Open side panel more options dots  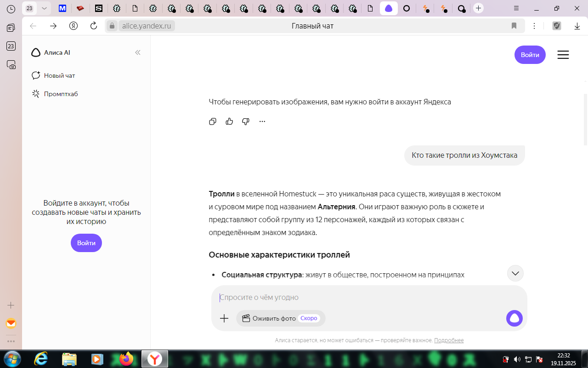[x=11, y=341]
